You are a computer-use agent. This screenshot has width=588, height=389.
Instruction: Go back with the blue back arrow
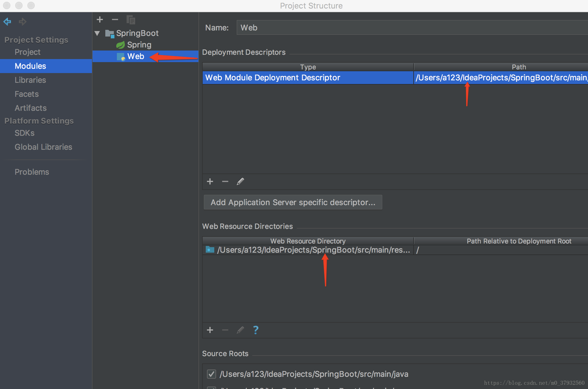click(x=7, y=22)
